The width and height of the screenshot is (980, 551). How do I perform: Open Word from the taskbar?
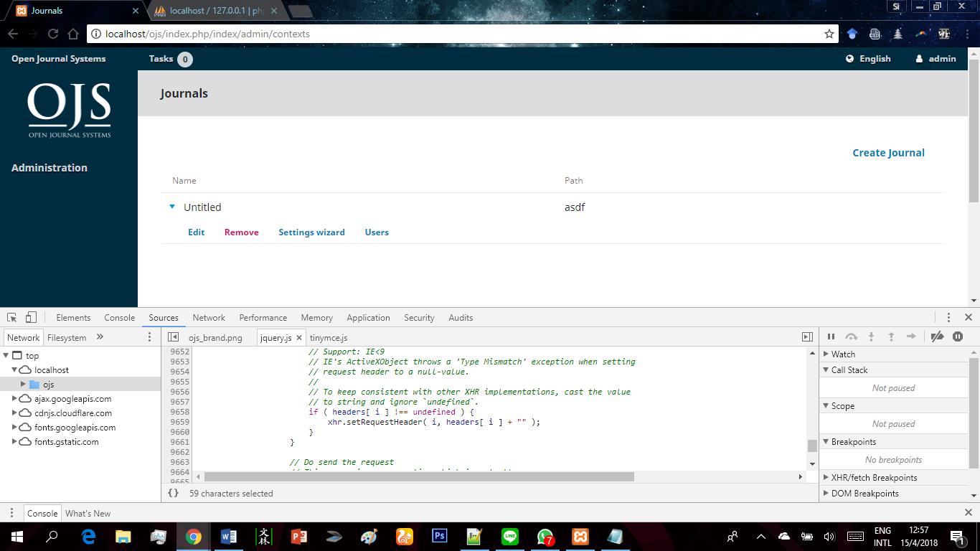229,536
